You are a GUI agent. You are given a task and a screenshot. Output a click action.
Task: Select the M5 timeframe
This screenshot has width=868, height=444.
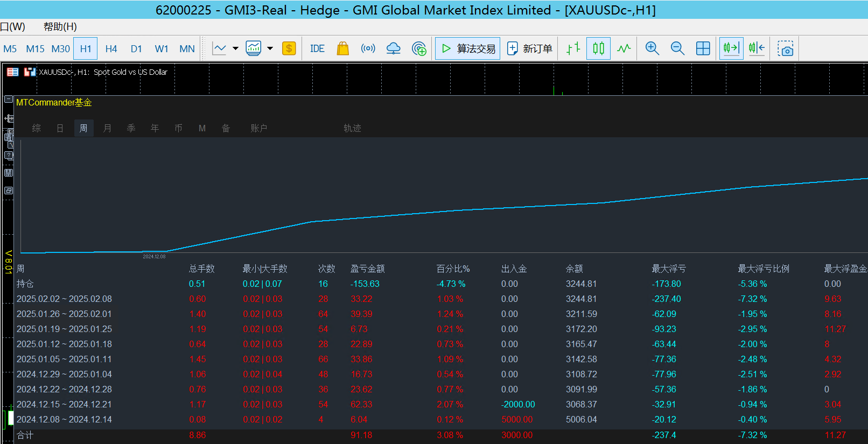(x=10, y=49)
